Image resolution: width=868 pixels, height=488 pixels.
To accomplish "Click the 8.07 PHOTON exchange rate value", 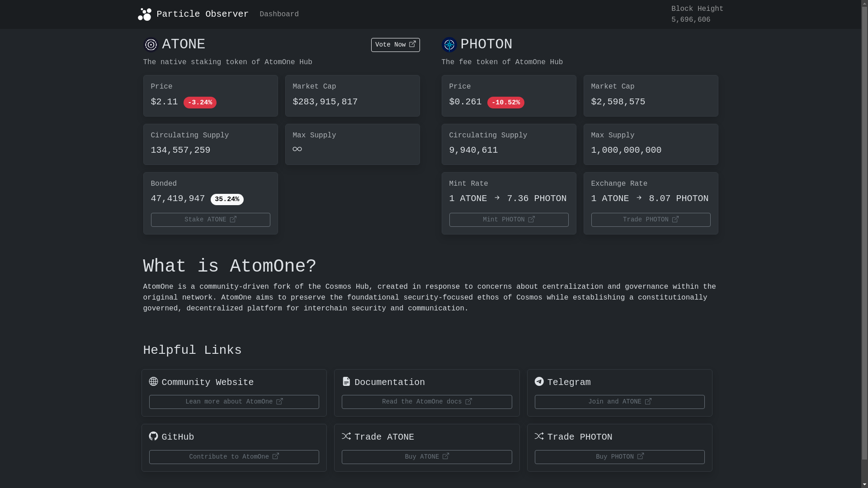I will 679,198.
